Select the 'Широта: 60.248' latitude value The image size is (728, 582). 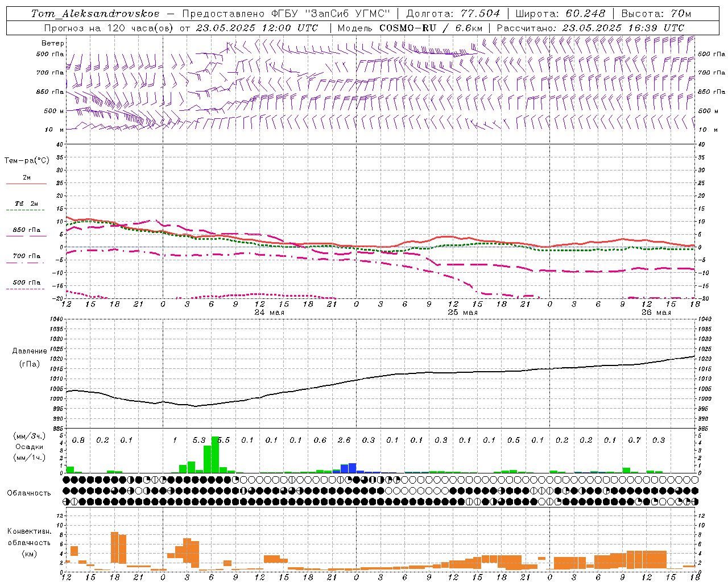pyautogui.click(x=560, y=14)
